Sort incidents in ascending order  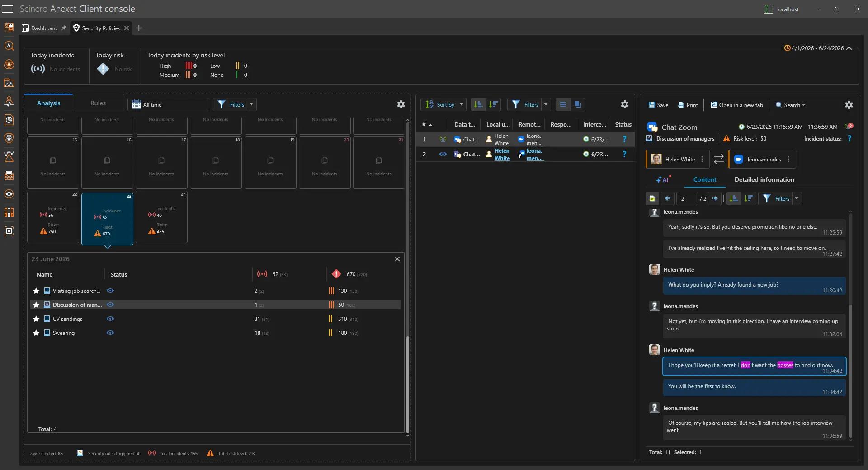(x=478, y=105)
